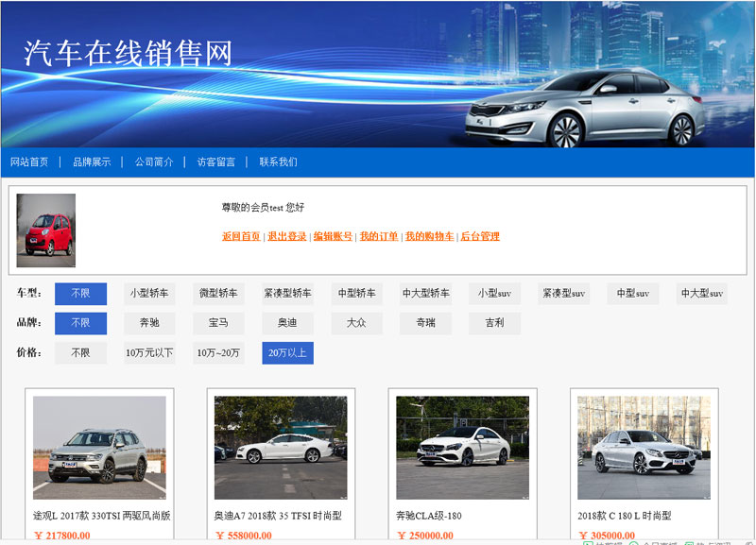Choose 奥迪 brand filter
Image resolution: width=756 pixels, height=545 pixels.
point(288,323)
